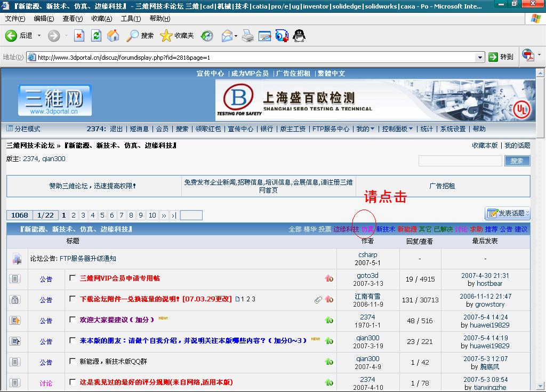The height and width of the screenshot is (392, 546).
Task: Click the 三維网 site logo
Action: click(55, 100)
